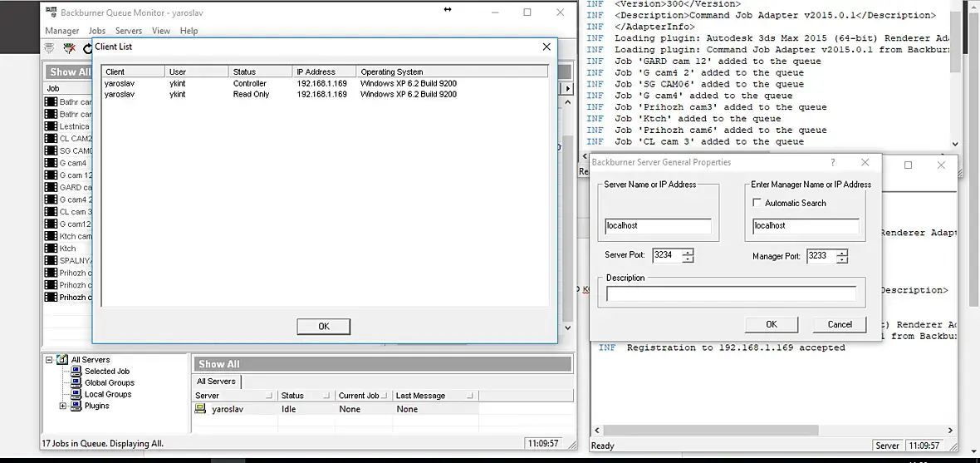Open the Jobs menu
This screenshot has height=463, width=980.
coord(97,31)
